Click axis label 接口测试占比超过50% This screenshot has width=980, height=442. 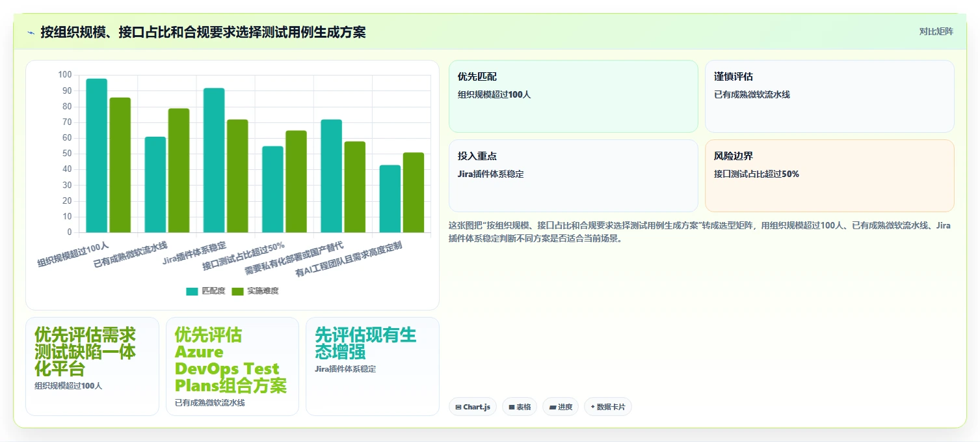[x=243, y=256]
